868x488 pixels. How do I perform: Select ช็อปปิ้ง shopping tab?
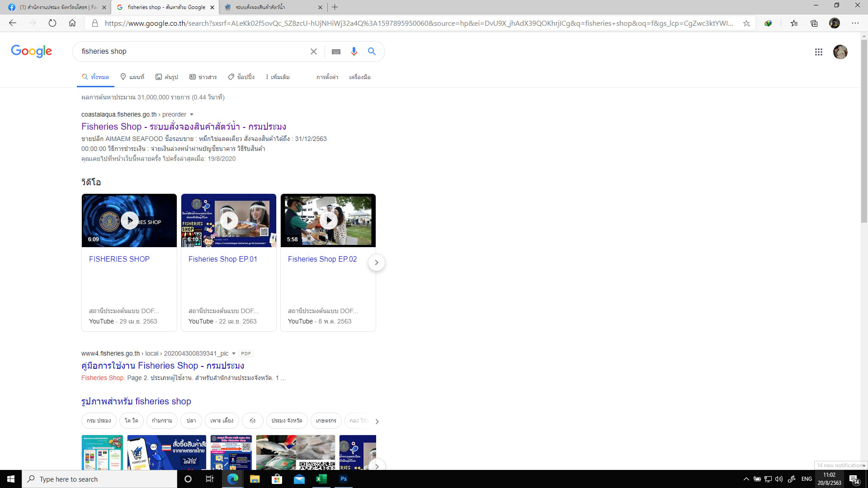(241, 77)
